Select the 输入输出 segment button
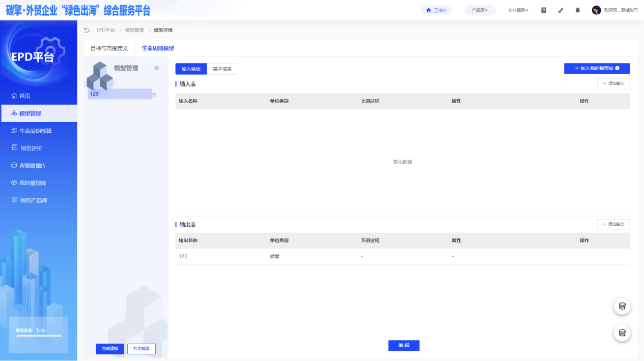This screenshot has height=361, width=644. point(191,69)
